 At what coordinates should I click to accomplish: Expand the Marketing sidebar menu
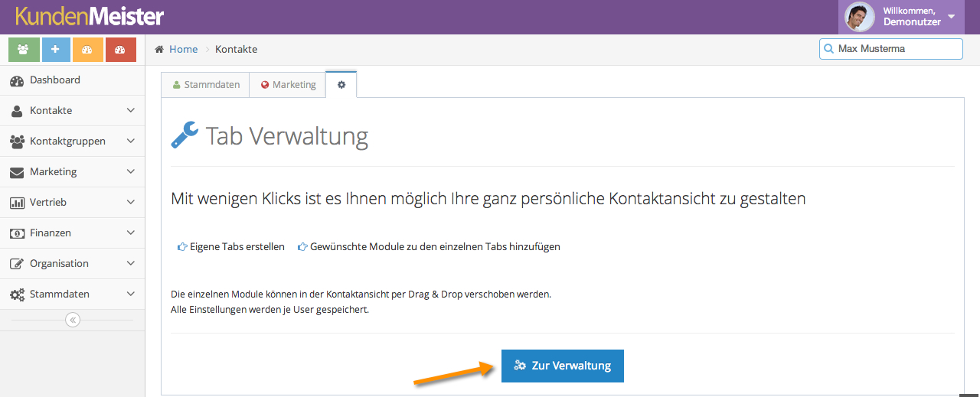tap(72, 172)
